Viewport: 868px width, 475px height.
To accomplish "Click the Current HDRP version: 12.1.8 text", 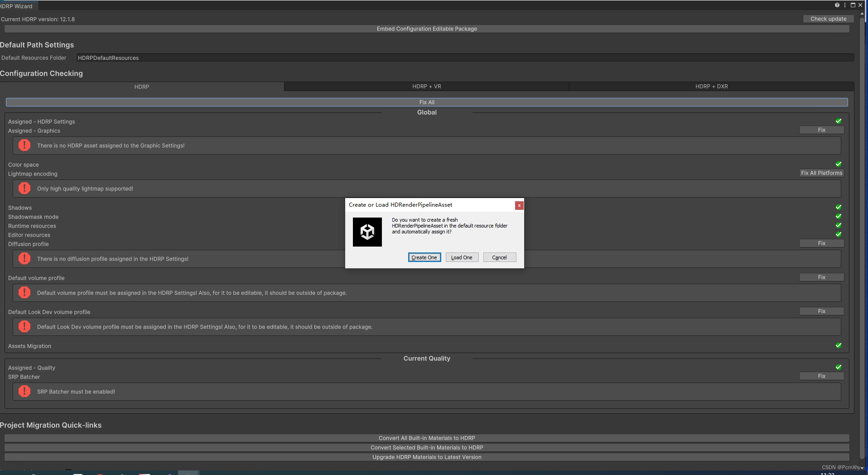I will click(x=38, y=19).
